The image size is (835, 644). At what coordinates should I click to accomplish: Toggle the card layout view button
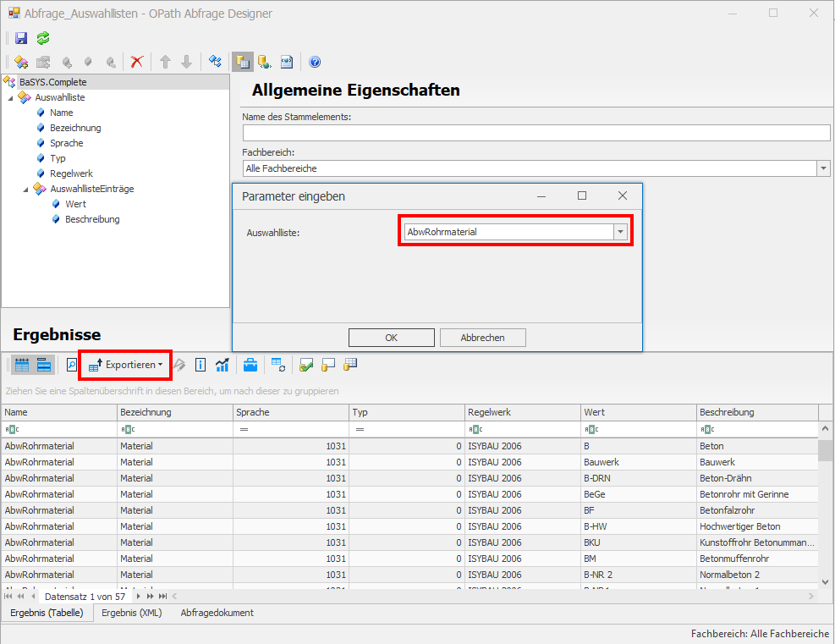[44, 365]
